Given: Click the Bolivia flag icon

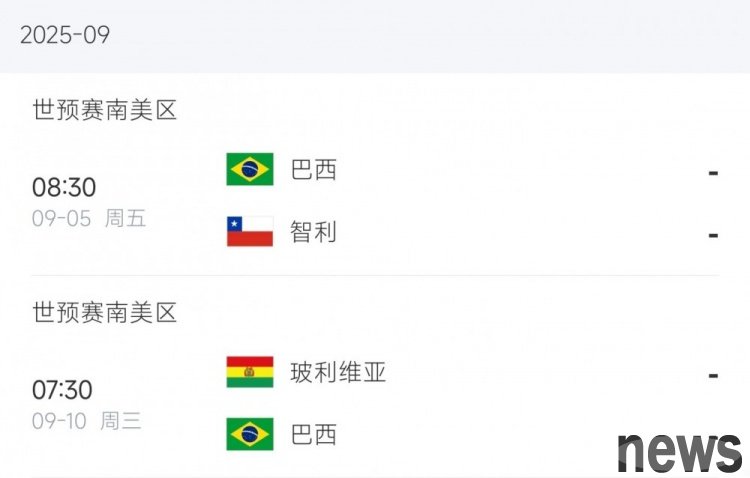Looking at the screenshot, I should coord(250,372).
